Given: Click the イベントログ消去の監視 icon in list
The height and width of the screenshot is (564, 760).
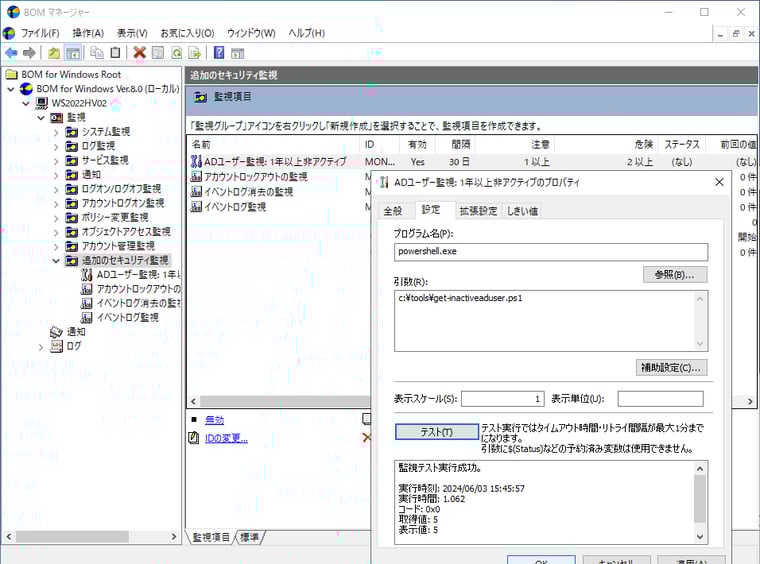Looking at the screenshot, I should point(196,191).
